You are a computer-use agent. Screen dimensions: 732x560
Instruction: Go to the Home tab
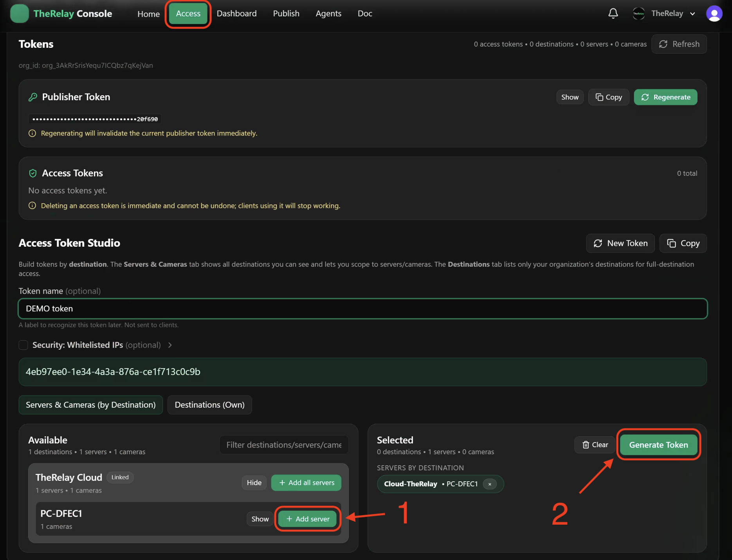(x=148, y=14)
